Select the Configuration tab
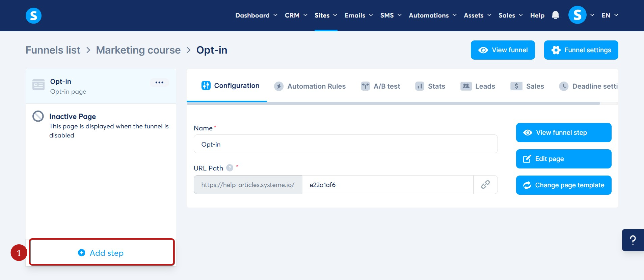 231,86
